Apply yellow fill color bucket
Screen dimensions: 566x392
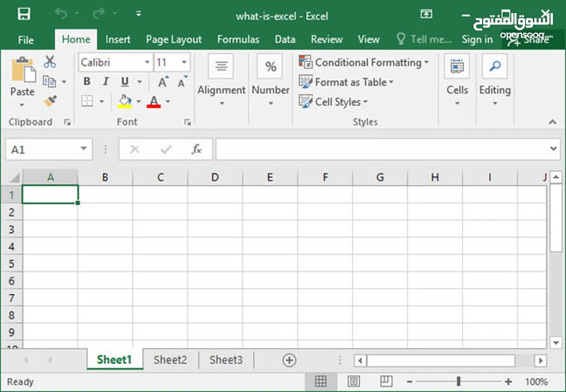click(125, 101)
